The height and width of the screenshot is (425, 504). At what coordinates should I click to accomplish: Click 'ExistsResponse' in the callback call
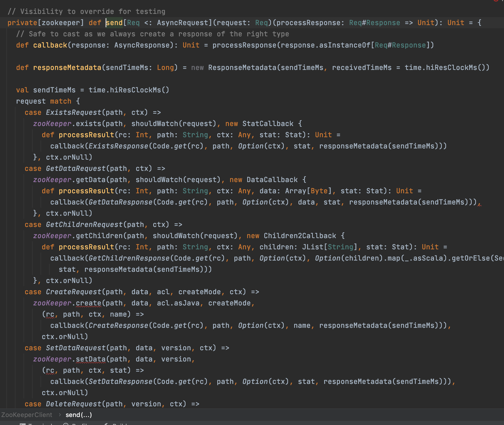point(119,146)
